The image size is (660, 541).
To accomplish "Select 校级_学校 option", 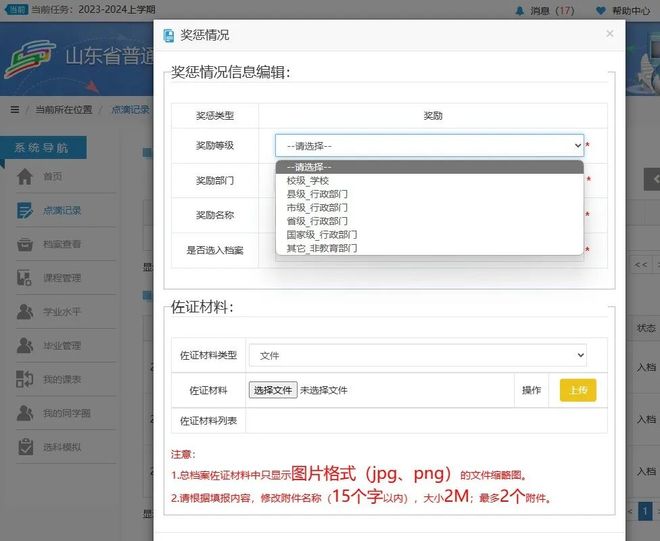I will (429, 181).
